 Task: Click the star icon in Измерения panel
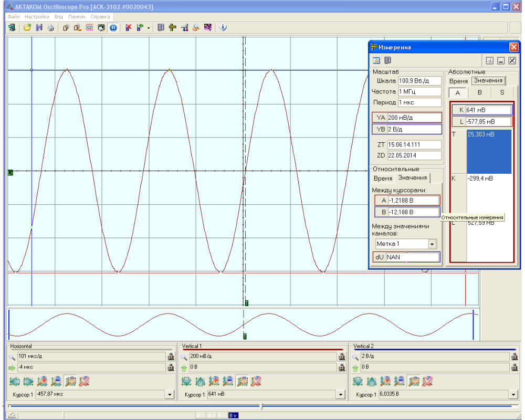(376, 60)
